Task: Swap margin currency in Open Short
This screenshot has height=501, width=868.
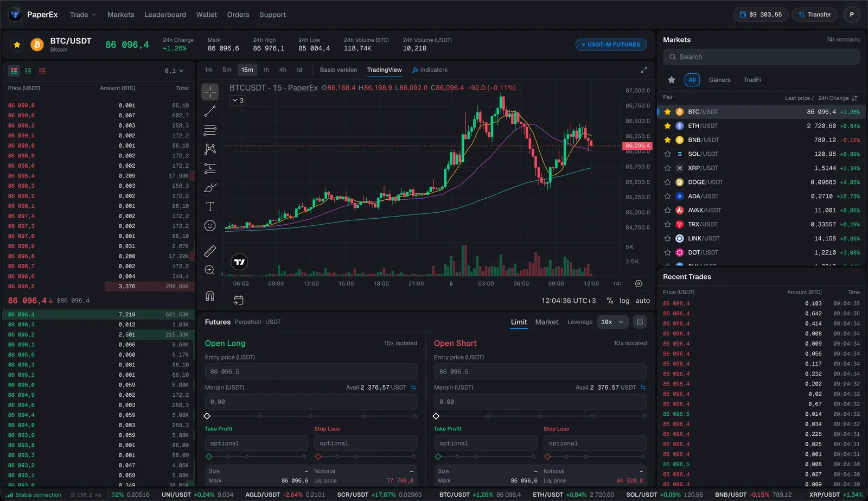Action: 643,388
